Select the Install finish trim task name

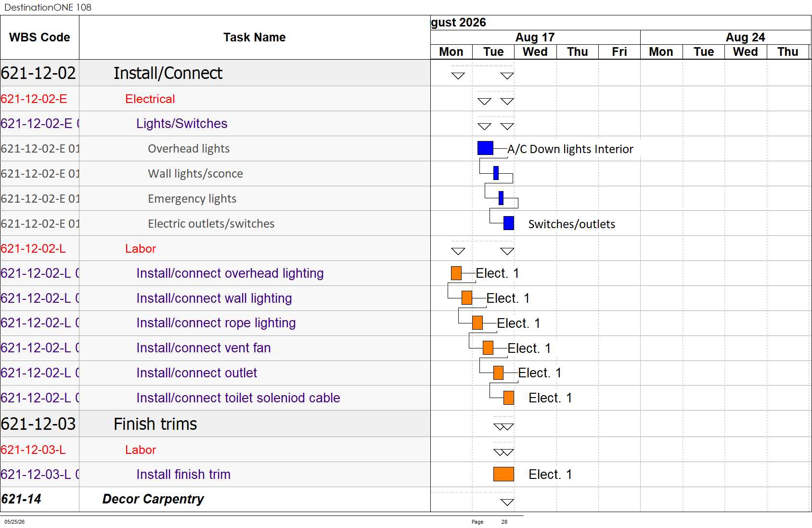183,475
